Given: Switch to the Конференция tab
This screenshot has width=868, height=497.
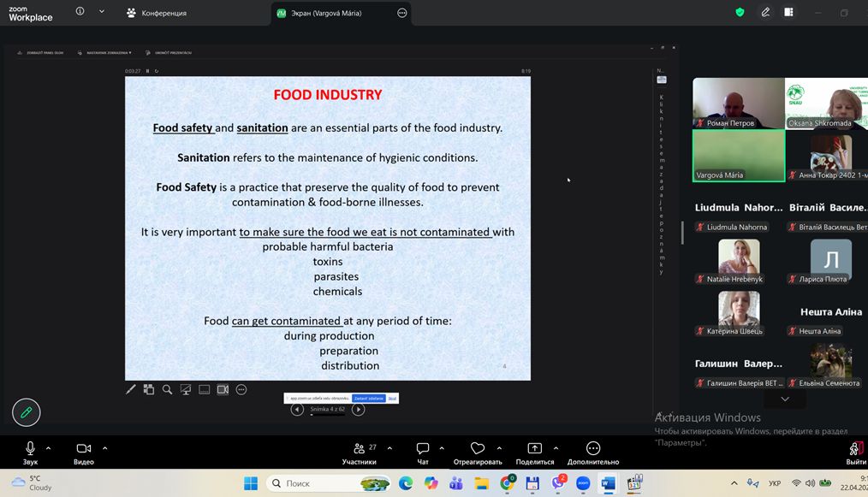Looking at the screenshot, I should pos(157,14).
